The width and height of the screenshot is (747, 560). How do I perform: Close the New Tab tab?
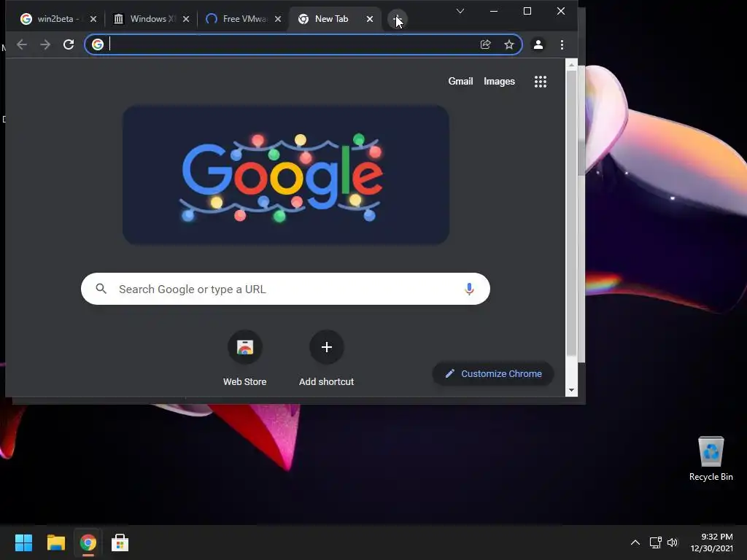[370, 19]
